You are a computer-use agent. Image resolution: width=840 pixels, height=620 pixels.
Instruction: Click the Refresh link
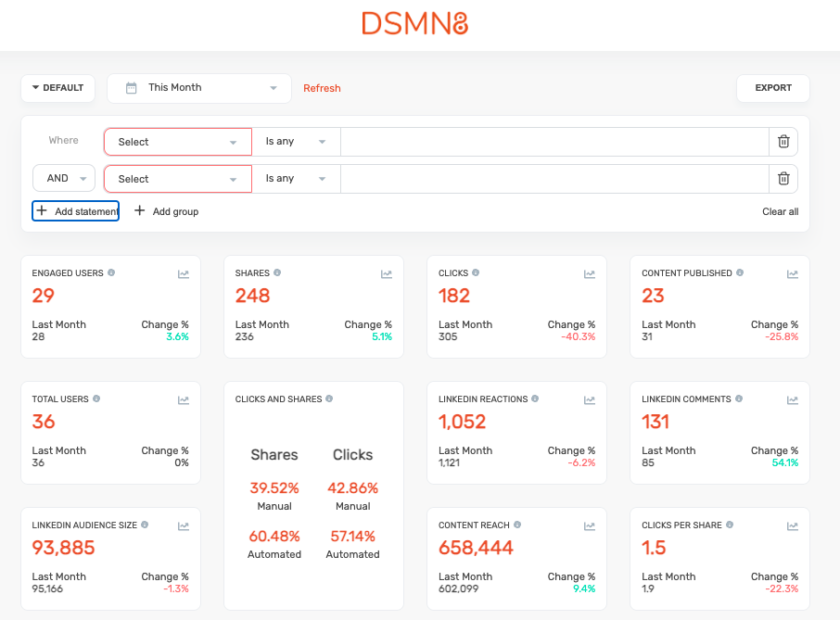(322, 88)
